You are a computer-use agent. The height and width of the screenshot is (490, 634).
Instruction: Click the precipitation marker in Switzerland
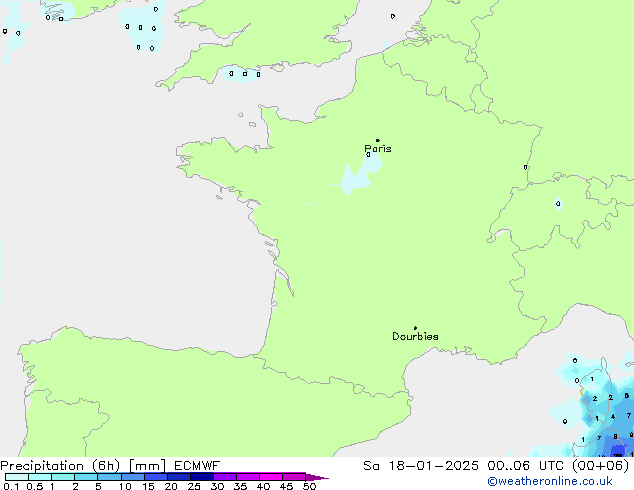(x=558, y=205)
